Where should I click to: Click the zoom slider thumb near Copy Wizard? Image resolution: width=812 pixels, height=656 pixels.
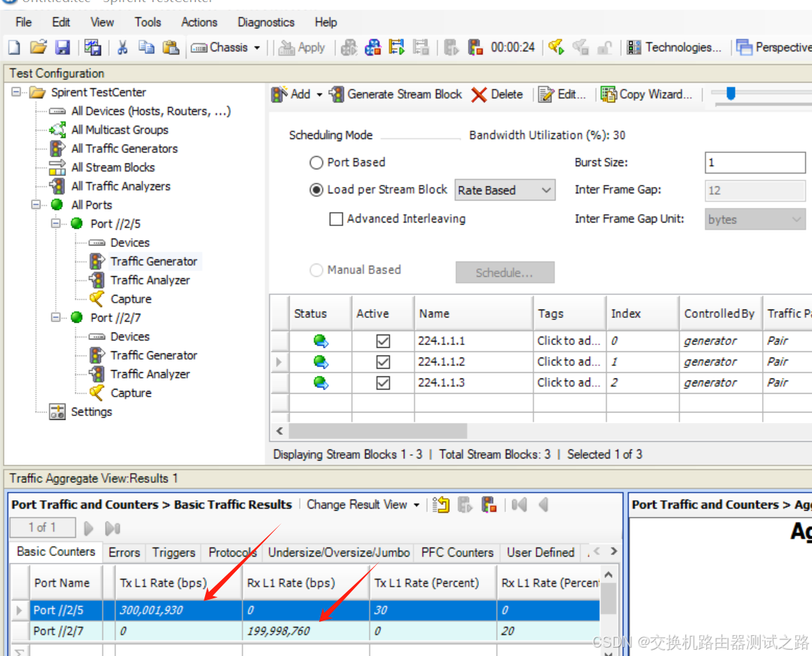(x=731, y=93)
